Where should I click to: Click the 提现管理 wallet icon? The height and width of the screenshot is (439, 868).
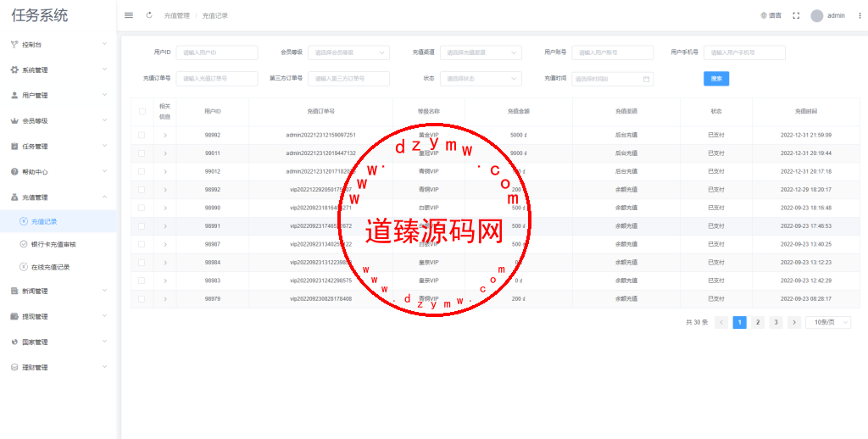coord(14,317)
